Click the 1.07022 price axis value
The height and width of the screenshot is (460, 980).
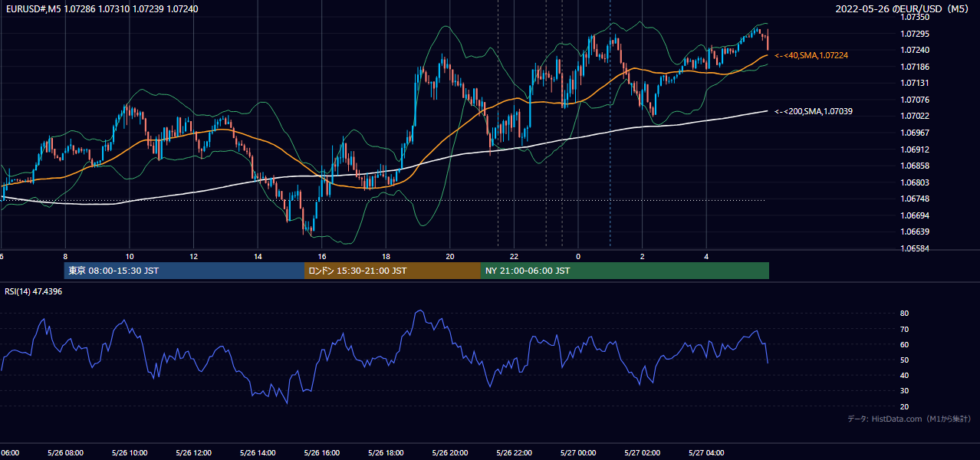click(915, 117)
